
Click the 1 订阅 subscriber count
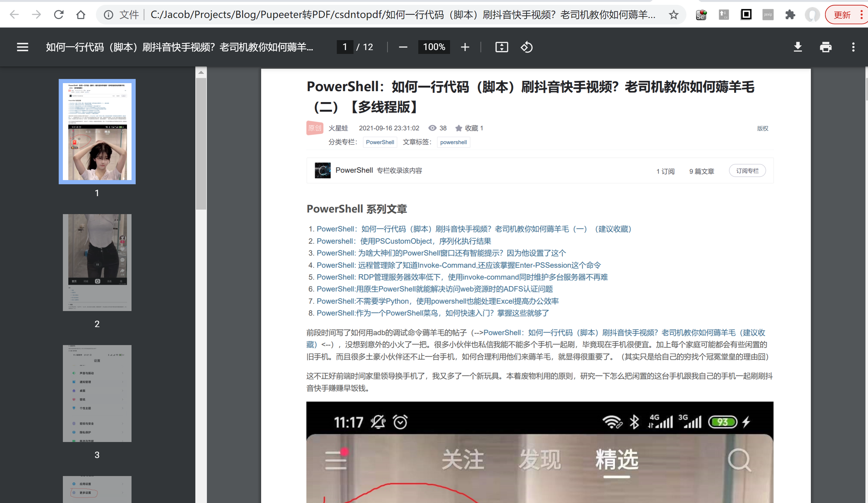tap(665, 171)
